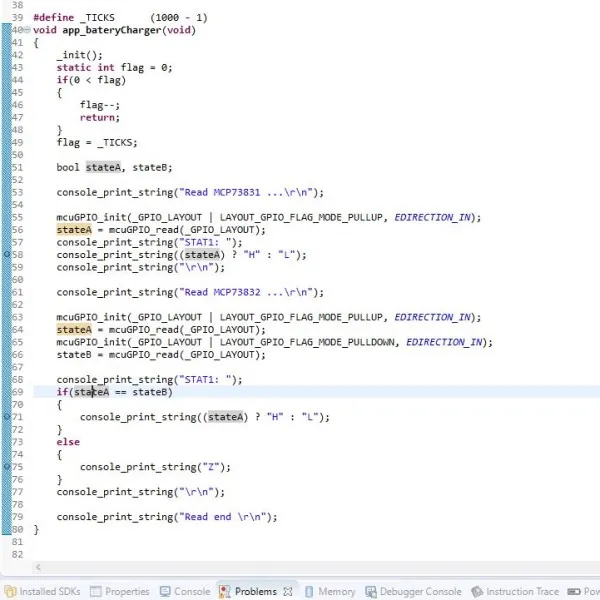Click the "Read MCP73832 ..." string literal

coord(246,292)
